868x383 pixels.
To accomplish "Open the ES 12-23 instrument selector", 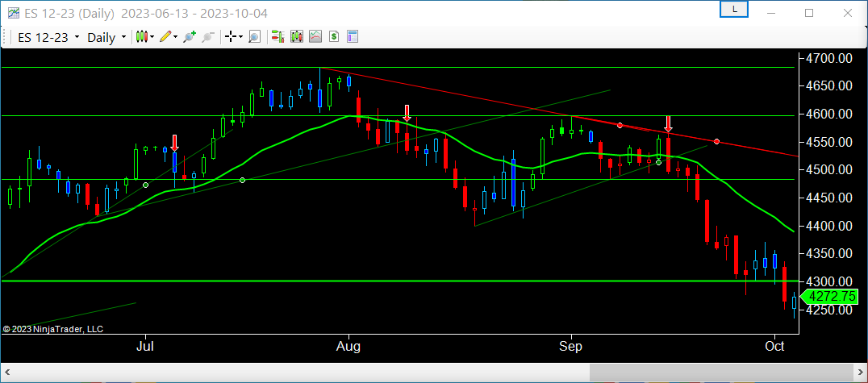I will 48,37.
